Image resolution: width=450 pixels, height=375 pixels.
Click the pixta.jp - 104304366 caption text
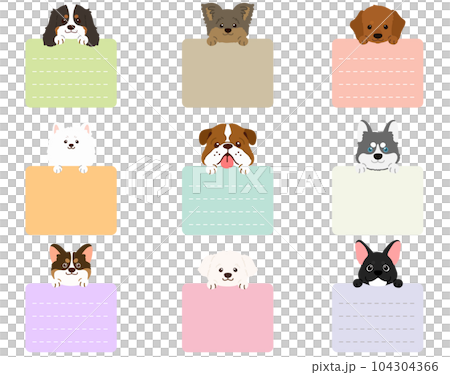375,367
